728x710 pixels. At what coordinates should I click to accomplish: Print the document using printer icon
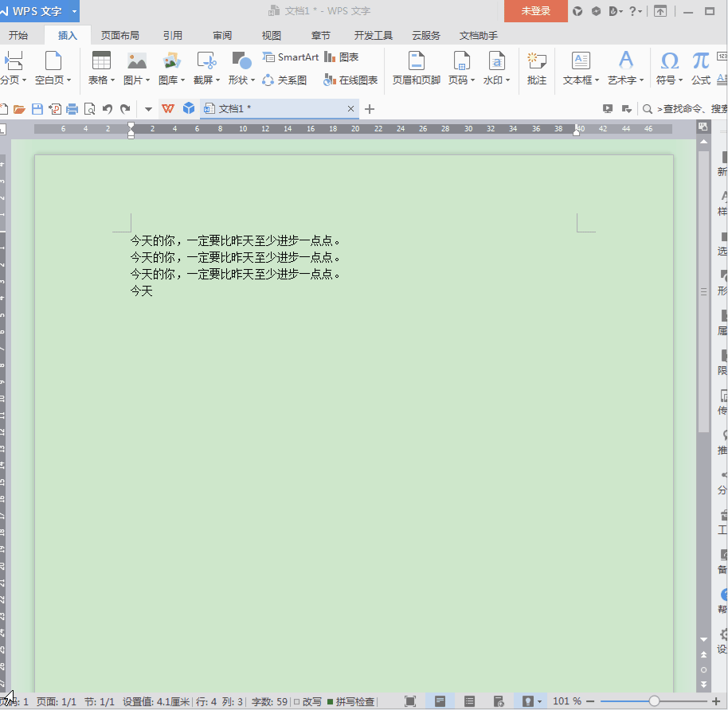pos(72,110)
